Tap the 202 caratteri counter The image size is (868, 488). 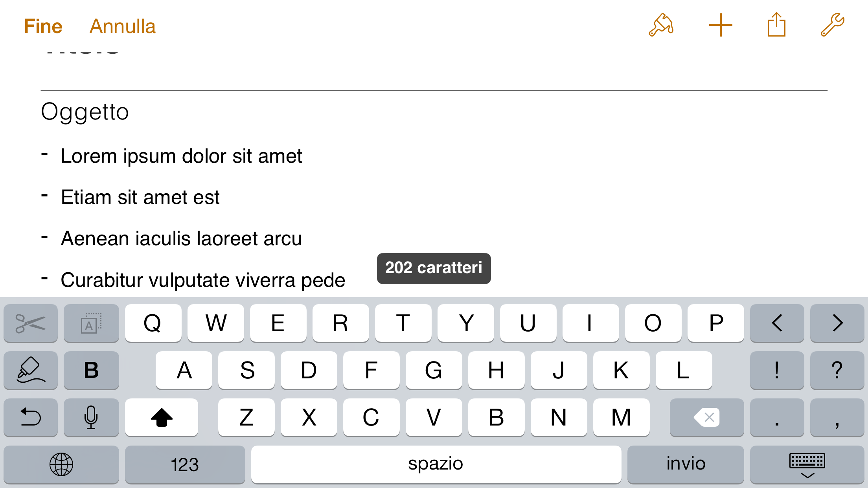coord(434,268)
